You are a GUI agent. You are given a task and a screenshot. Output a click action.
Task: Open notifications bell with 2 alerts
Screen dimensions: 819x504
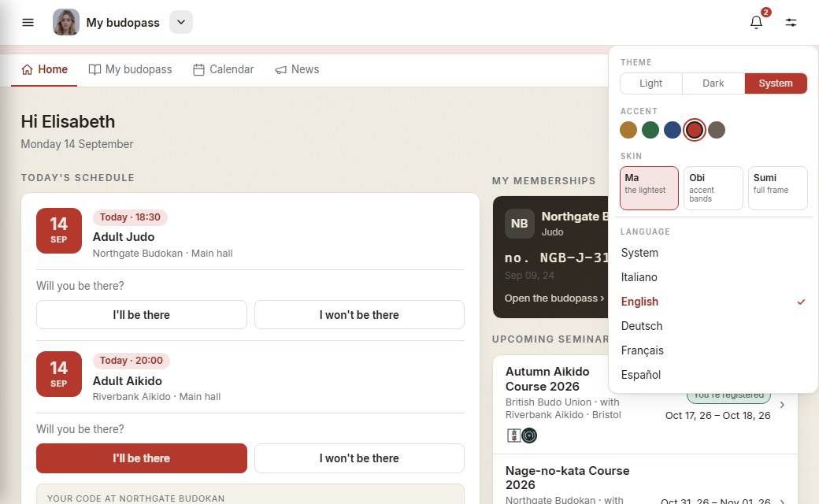[x=756, y=22]
